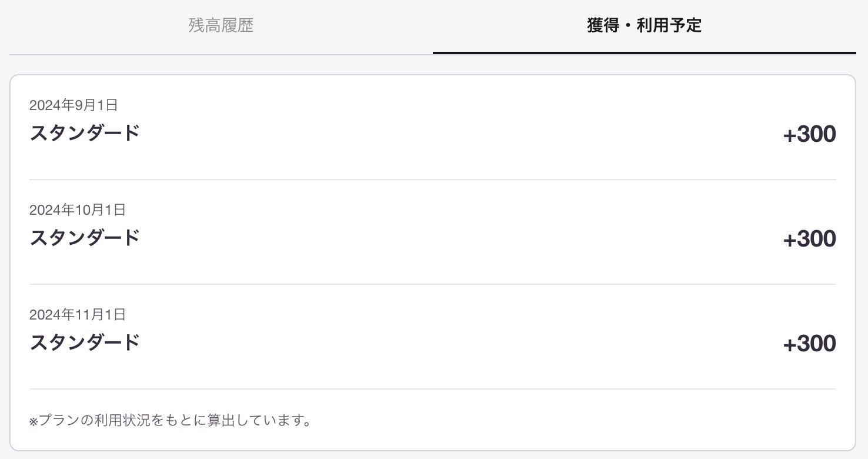Image resolution: width=868 pixels, height=459 pixels.
Task: Click the 2024年11月1日 date label
Action: tap(78, 315)
